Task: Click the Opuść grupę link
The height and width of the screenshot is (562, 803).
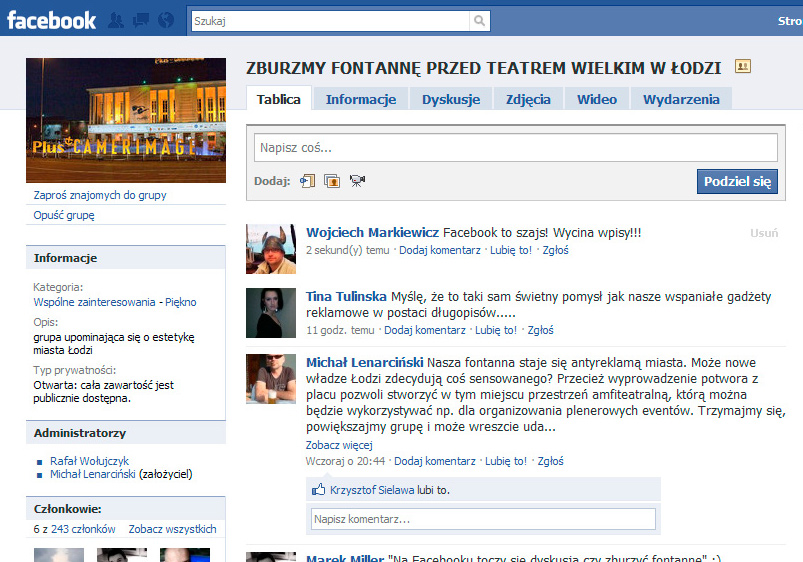Action: tap(64, 215)
